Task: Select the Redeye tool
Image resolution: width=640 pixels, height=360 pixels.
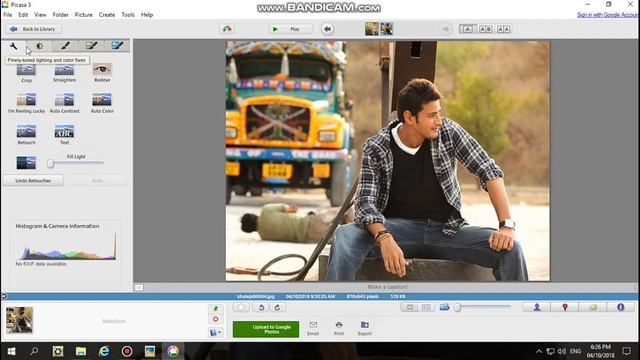Action: (102, 73)
